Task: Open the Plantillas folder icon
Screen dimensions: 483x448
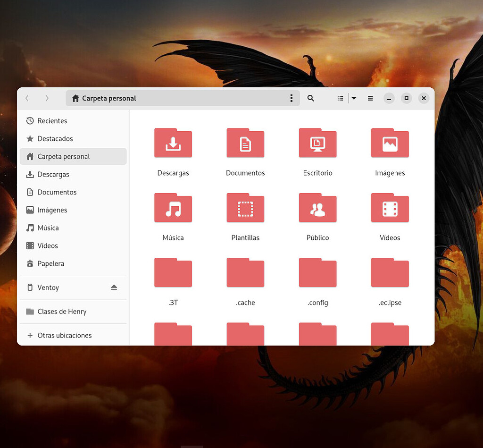Action: click(245, 208)
